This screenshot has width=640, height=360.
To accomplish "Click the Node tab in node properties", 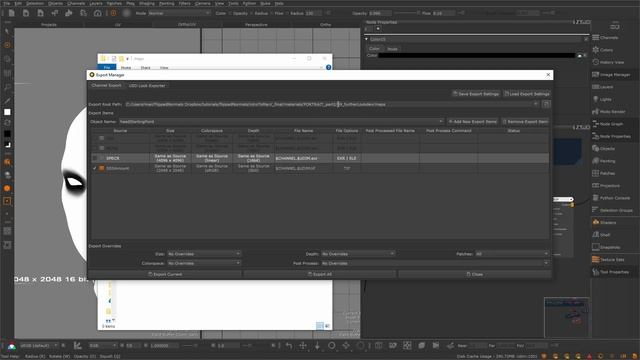I will click(x=392, y=49).
